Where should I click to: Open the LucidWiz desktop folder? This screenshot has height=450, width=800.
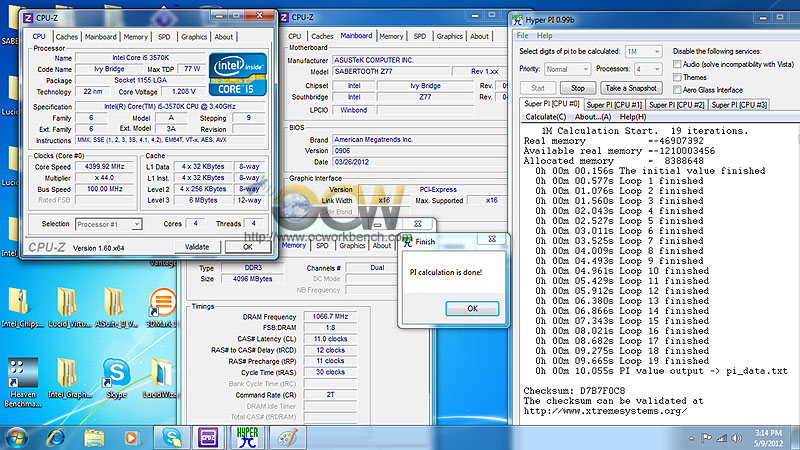pos(160,378)
